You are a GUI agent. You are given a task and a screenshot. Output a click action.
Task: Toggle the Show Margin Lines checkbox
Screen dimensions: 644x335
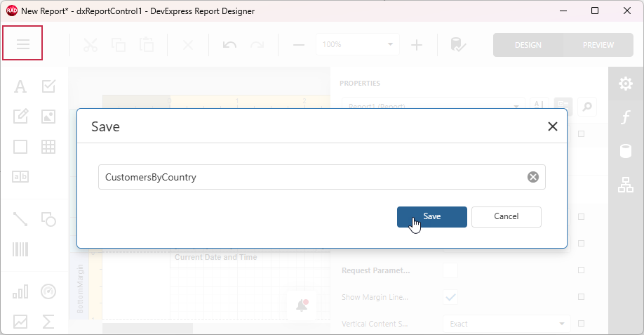point(450,297)
